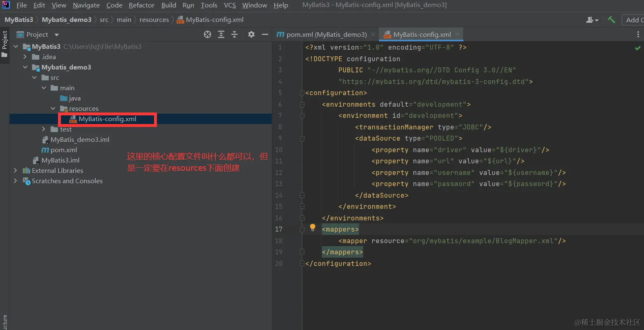Click the fold end marker at line 19

point(302,252)
